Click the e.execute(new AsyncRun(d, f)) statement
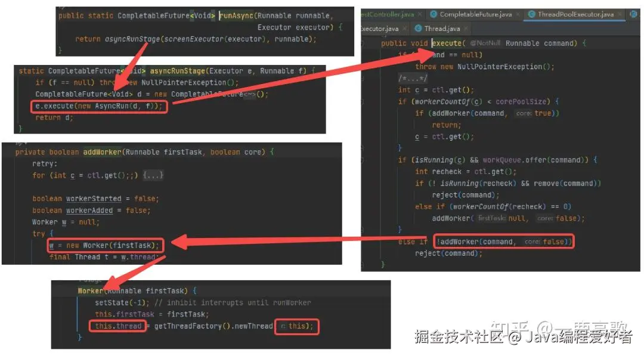 (x=99, y=106)
